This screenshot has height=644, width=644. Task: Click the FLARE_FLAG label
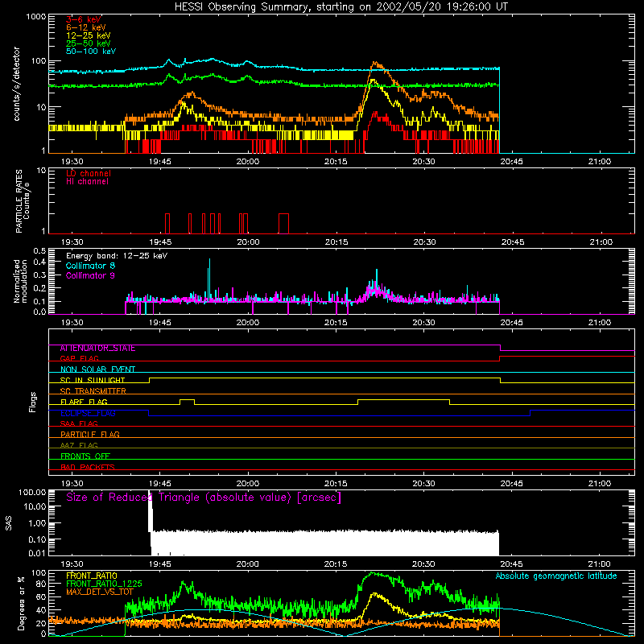[84, 402]
